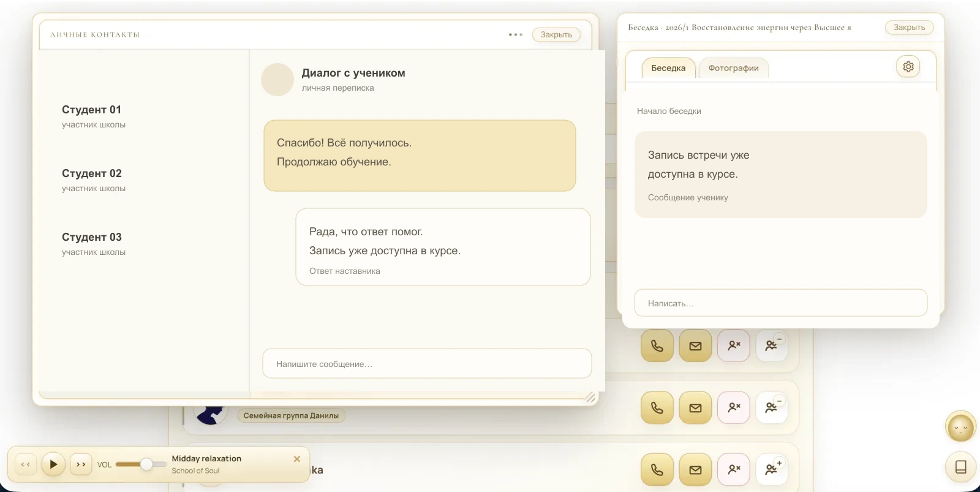Click the add-to-group plus icon in the bottom row
The height and width of the screenshot is (492, 980).
[772, 470]
